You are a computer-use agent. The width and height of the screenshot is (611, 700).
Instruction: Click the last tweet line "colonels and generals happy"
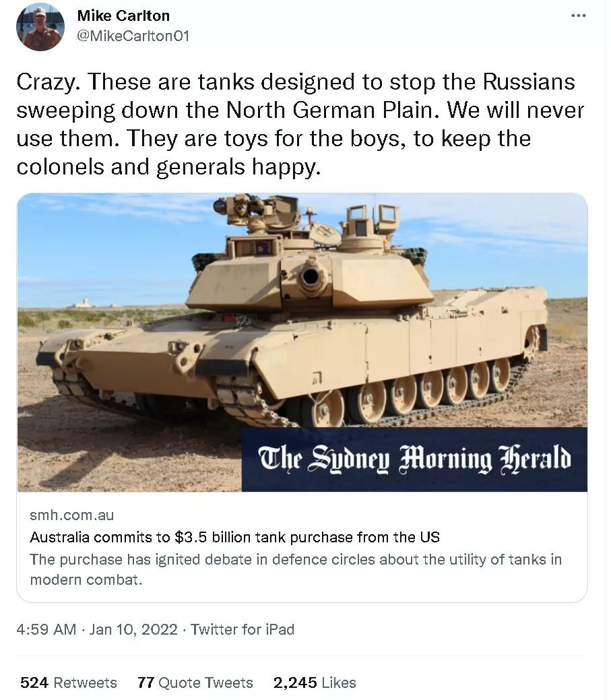coord(166,167)
